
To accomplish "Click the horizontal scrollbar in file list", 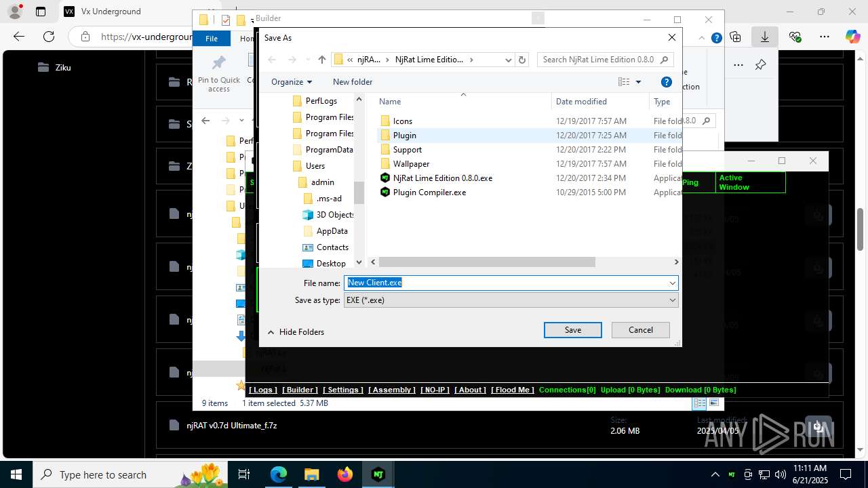I will (x=487, y=262).
